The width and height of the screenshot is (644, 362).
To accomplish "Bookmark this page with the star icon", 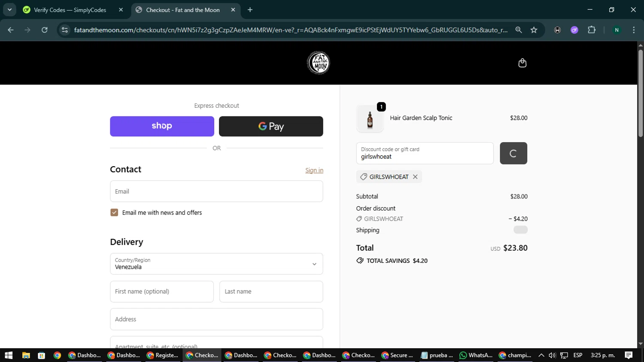I will point(534,30).
